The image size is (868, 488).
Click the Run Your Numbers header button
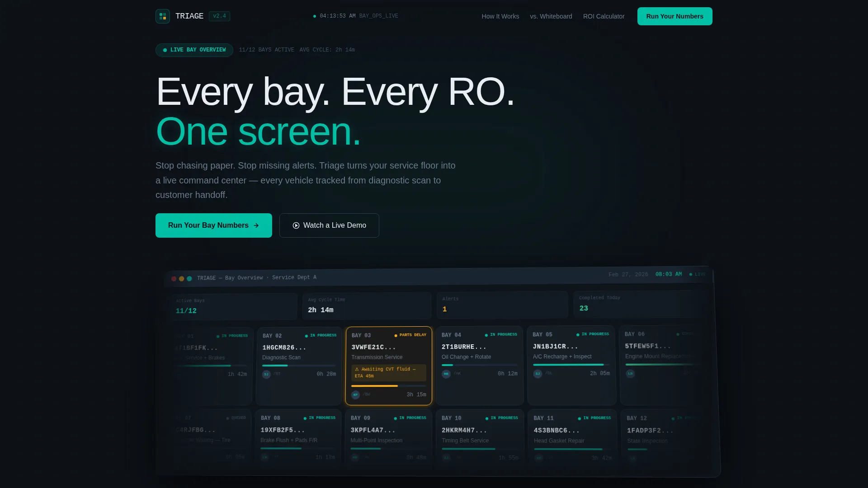click(x=675, y=16)
